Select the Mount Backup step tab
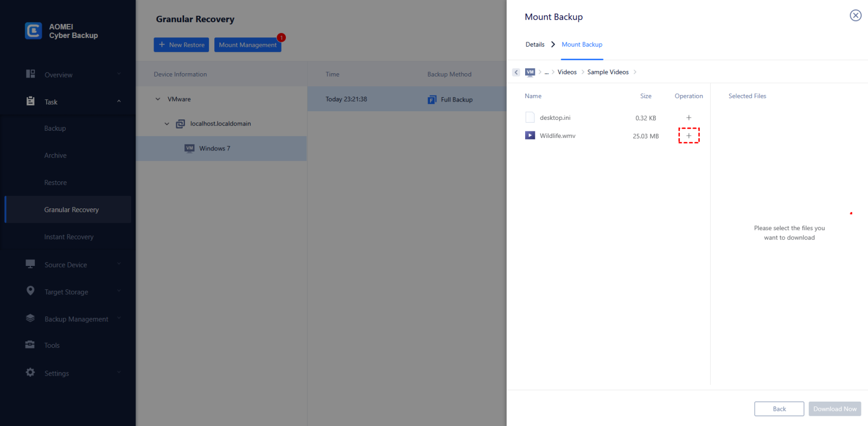This screenshot has width=868, height=426. click(x=582, y=44)
